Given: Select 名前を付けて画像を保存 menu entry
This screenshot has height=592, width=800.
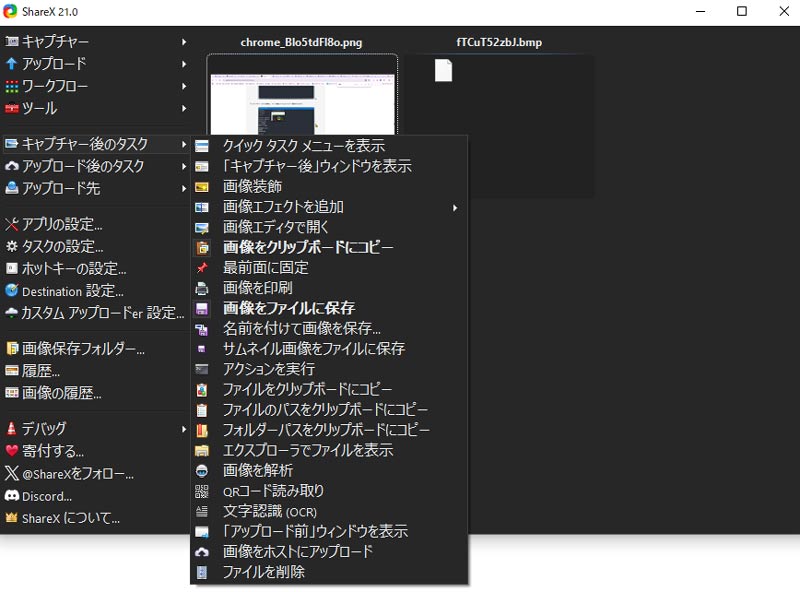Looking at the screenshot, I should 329,329.
